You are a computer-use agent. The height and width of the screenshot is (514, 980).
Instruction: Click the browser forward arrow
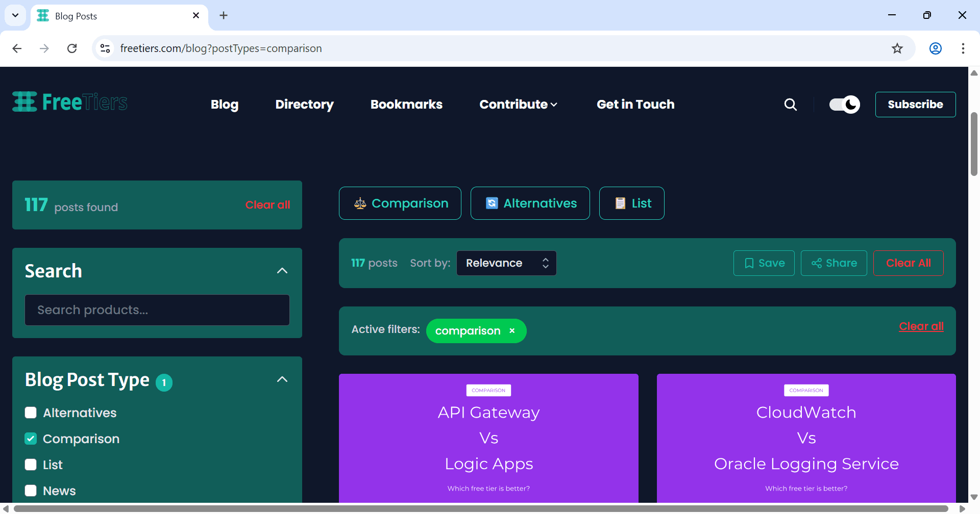(x=44, y=48)
